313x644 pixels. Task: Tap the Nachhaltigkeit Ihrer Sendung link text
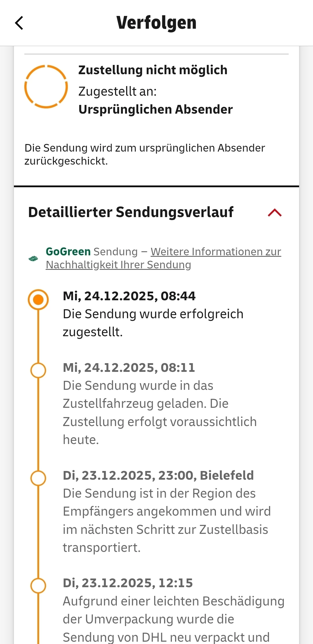[118, 265]
